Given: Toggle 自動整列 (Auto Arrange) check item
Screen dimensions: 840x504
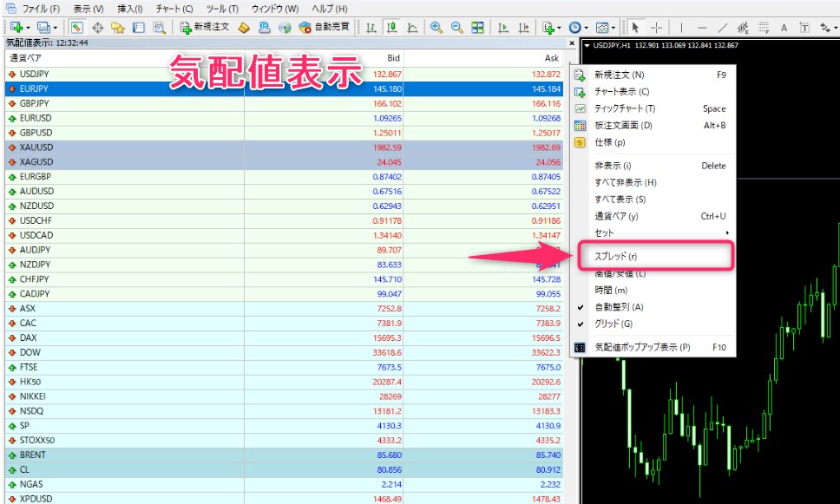Looking at the screenshot, I should [x=619, y=307].
